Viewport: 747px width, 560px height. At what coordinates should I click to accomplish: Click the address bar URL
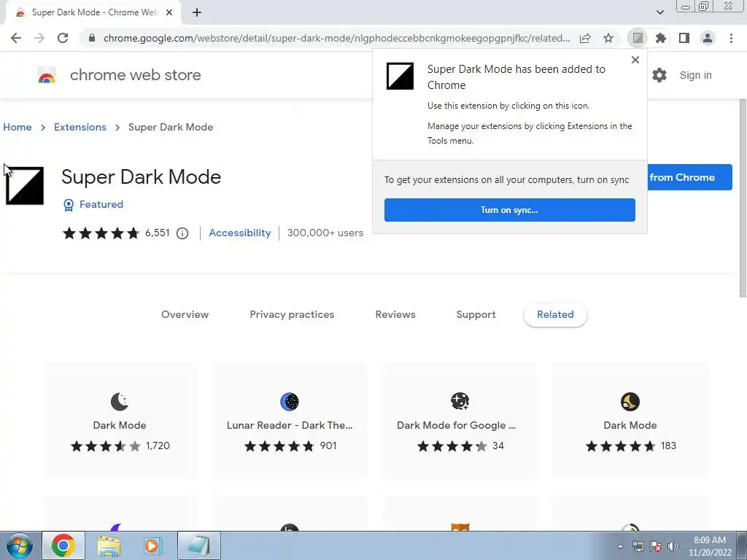point(336,38)
